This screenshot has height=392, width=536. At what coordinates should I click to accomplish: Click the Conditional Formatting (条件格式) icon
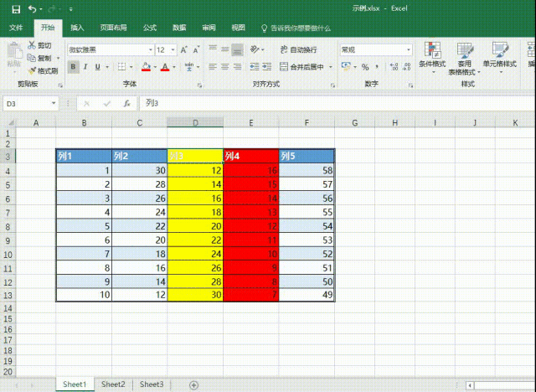432,54
